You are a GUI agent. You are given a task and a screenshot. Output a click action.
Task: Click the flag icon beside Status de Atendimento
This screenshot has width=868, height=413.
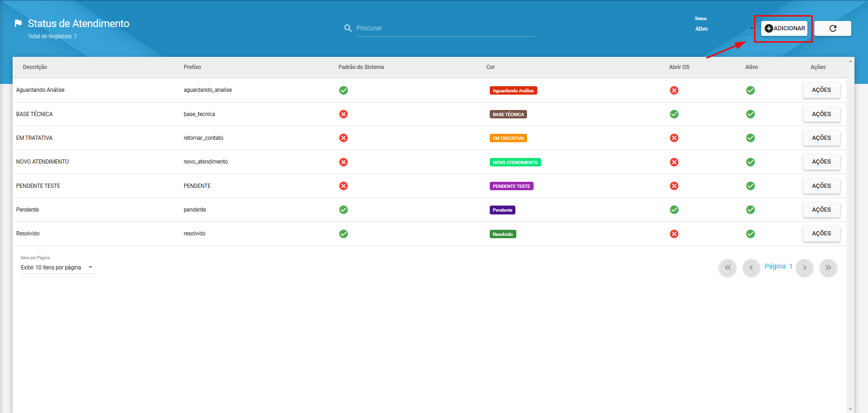18,23
